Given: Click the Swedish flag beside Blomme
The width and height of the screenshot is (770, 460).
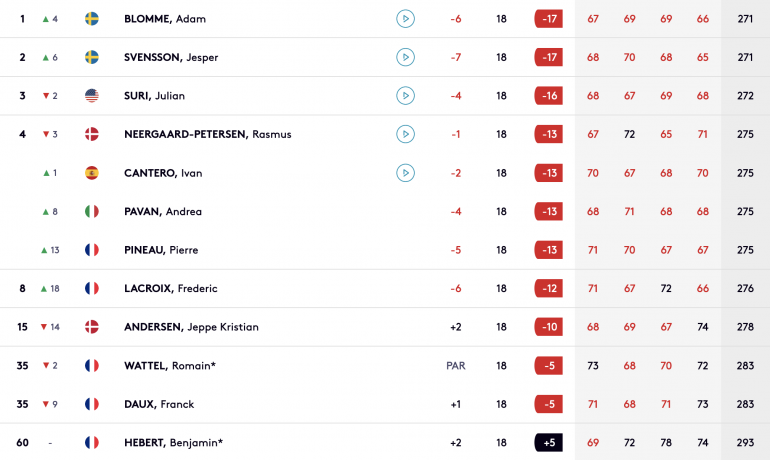Looking at the screenshot, I should [x=92, y=19].
